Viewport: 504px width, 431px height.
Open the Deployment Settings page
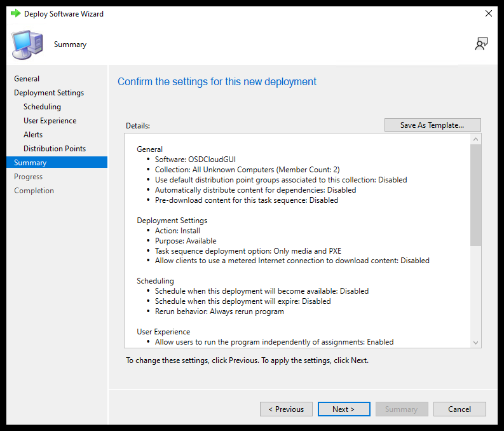click(x=49, y=93)
